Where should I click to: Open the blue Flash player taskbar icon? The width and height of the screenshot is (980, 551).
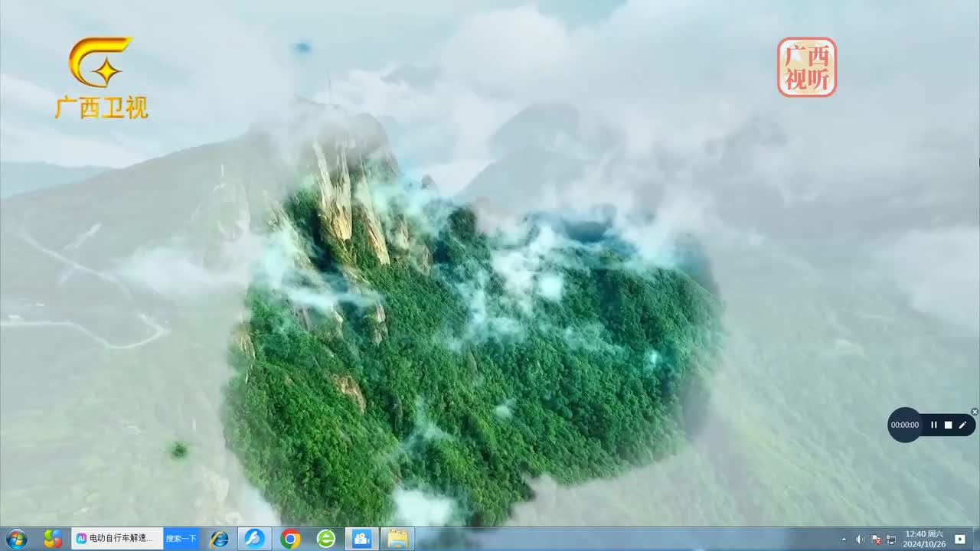pyautogui.click(x=254, y=539)
